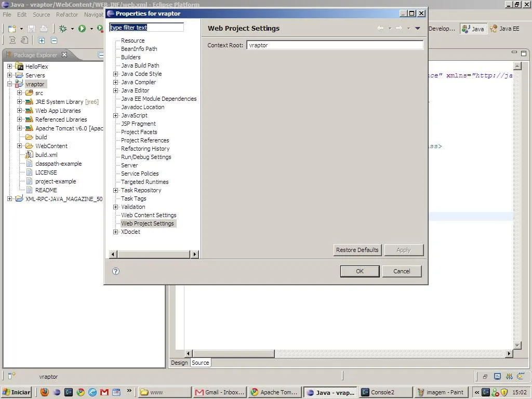This screenshot has width=532, height=399.
Task: Open the Iniciar start button
Action: point(17,392)
